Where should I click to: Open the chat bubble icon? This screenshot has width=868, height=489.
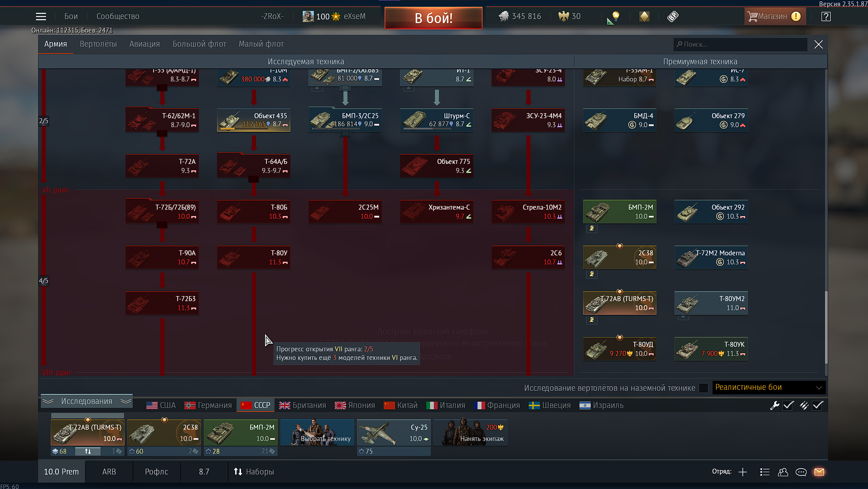coord(801,472)
